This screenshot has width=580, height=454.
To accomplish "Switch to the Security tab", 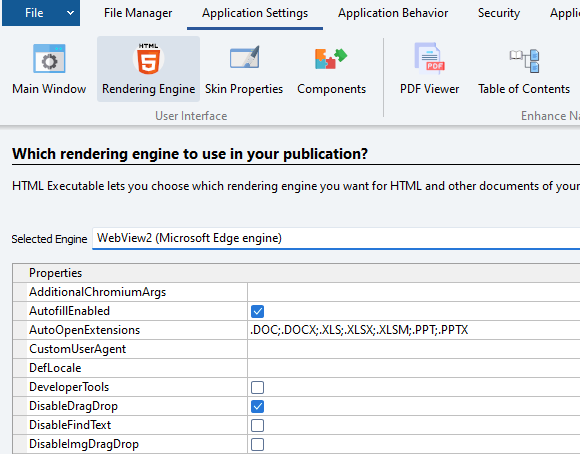I will click(499, 13).
